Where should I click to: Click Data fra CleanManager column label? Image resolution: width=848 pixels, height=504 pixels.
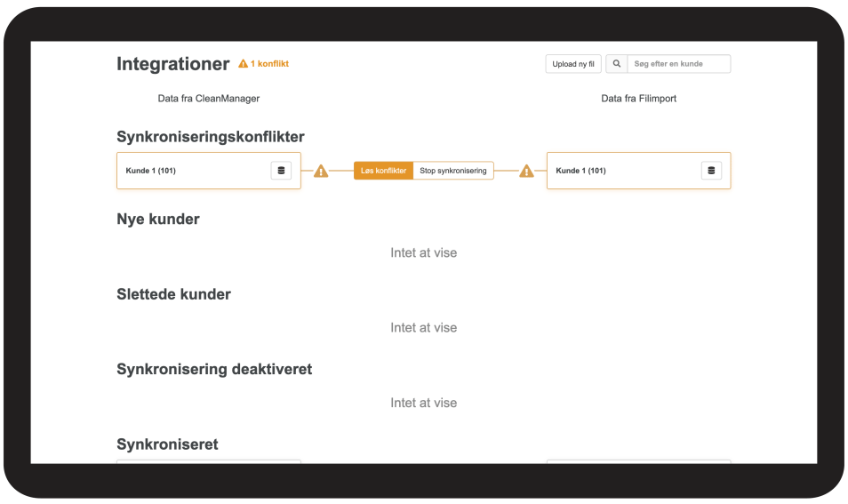(209, 99)
